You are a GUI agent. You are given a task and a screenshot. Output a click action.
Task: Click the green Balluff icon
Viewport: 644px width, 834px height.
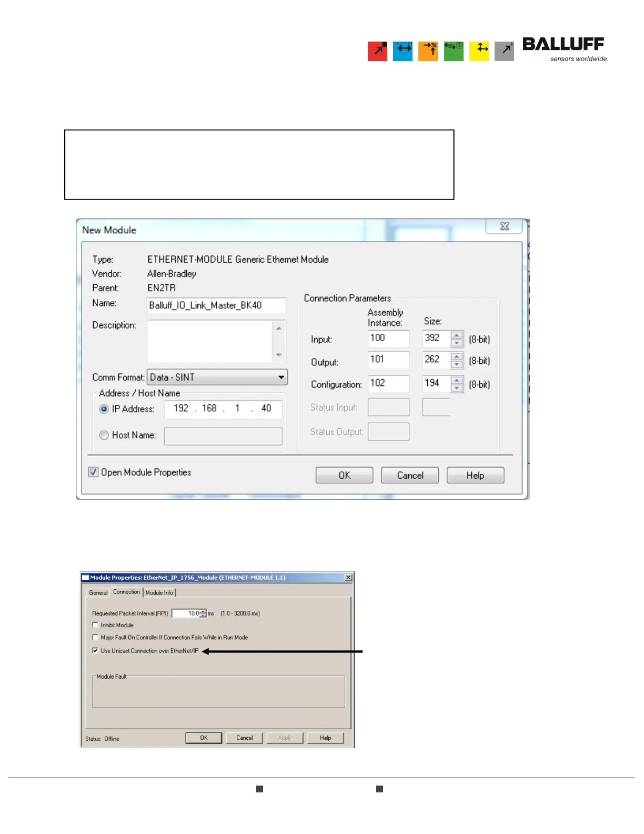[x=454, y=51]
